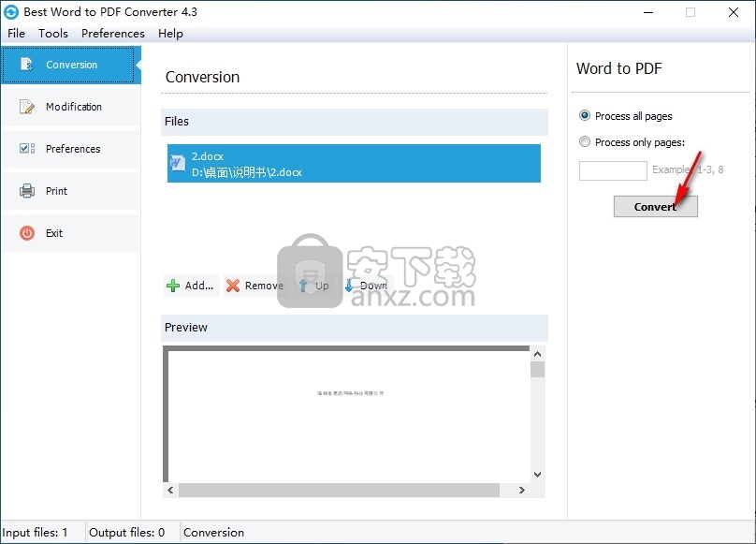The width and height of the screenshot is (756, 544).
Task: Click preview scroll up arrow
Action: (538, 354)
